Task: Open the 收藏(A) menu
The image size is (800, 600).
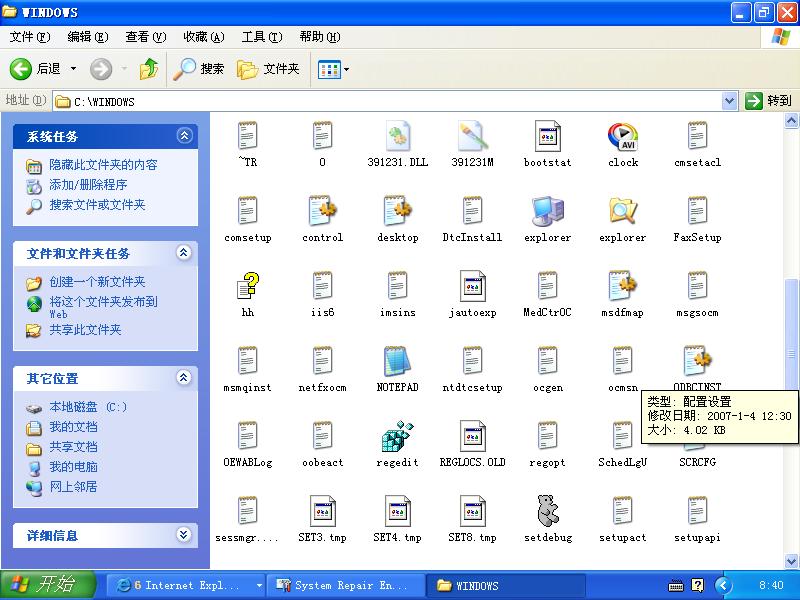Action: point(204,37)
